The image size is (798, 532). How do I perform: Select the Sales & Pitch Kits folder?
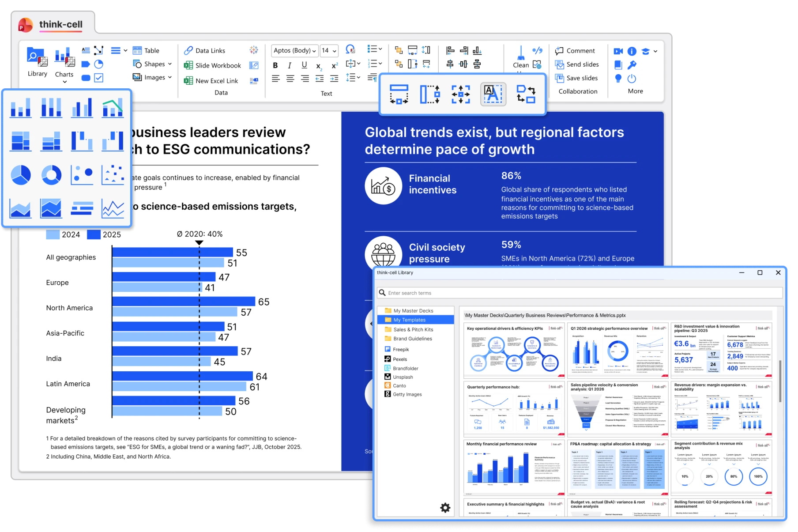(x=413, y=329)
